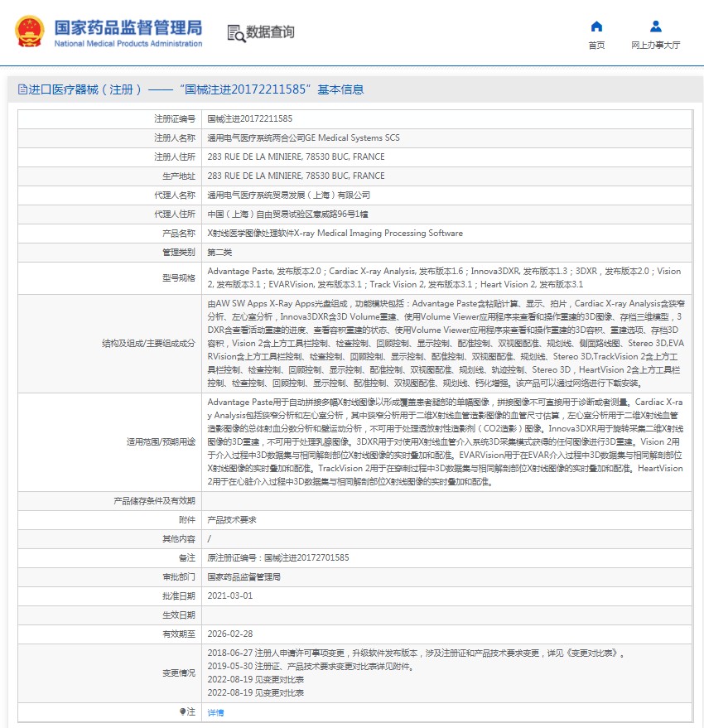Click the 结构及组成 description text

click(446, 343)
